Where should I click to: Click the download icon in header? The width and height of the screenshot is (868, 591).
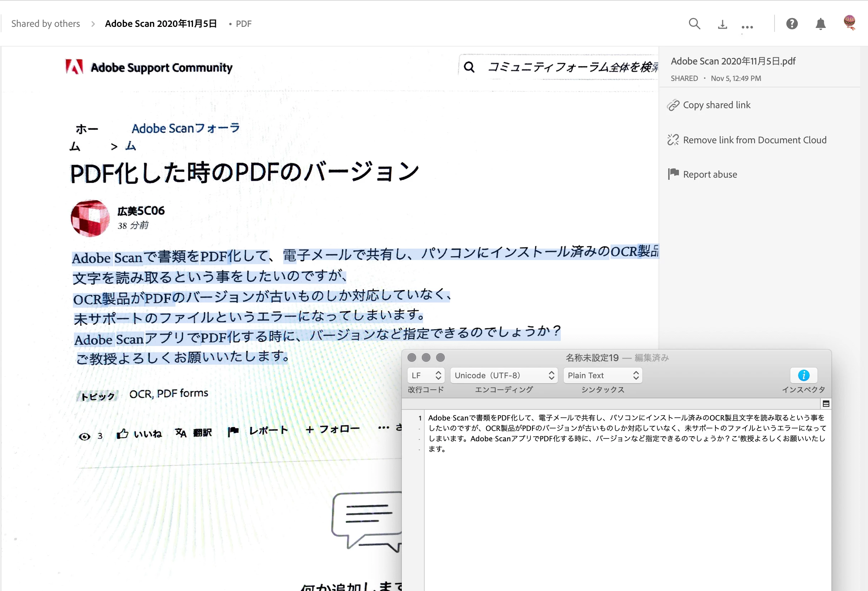click(x=722, y=25)
